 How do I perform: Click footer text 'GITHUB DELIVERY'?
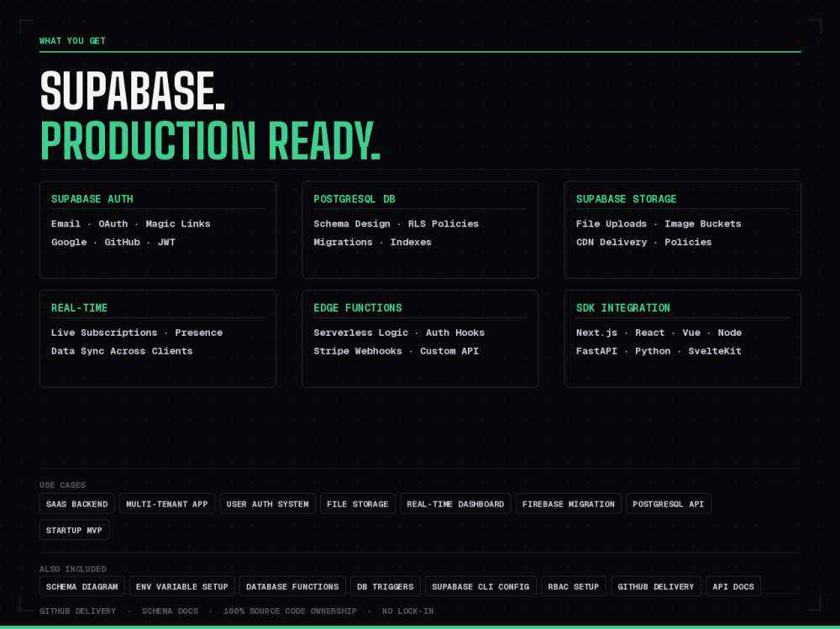[77, 611]
